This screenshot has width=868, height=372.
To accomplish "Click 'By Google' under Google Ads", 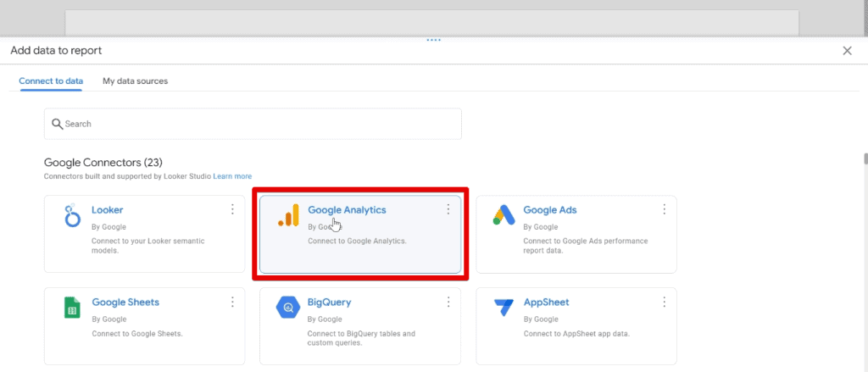I will pos(540,227).
